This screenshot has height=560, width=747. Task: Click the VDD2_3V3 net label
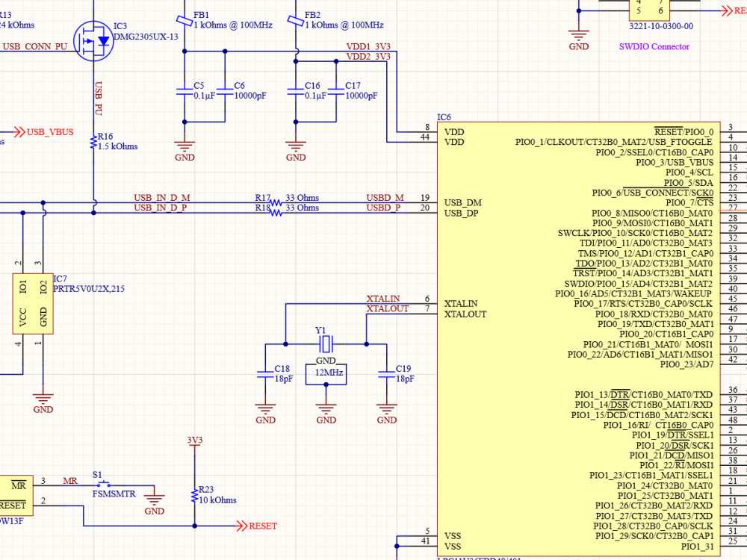368,56
